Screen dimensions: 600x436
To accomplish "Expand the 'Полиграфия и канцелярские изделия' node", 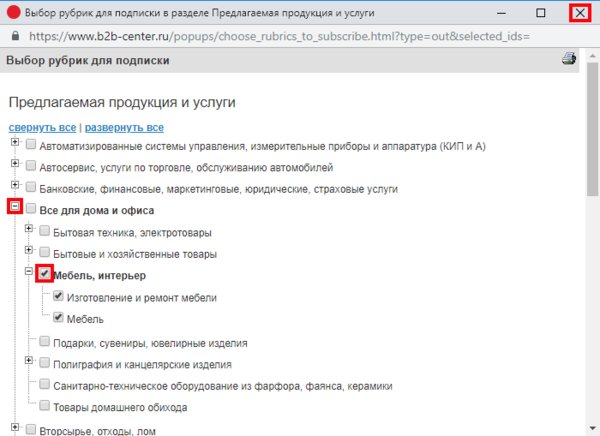I will [29, 362].
